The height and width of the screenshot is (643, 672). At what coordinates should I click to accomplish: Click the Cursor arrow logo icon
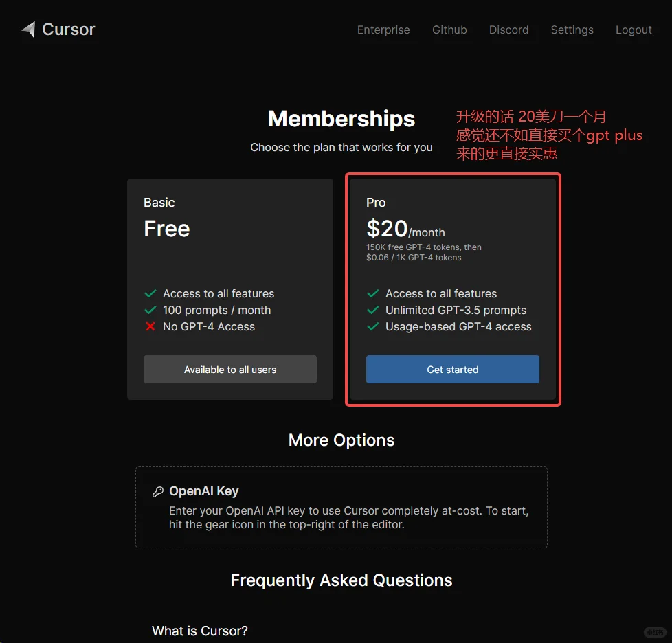(x=28, y=30)
